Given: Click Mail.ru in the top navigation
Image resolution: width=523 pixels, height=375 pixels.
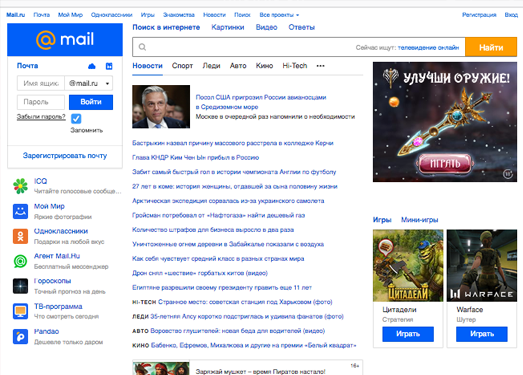Looking at the screenshot, I should coord(16,15).
